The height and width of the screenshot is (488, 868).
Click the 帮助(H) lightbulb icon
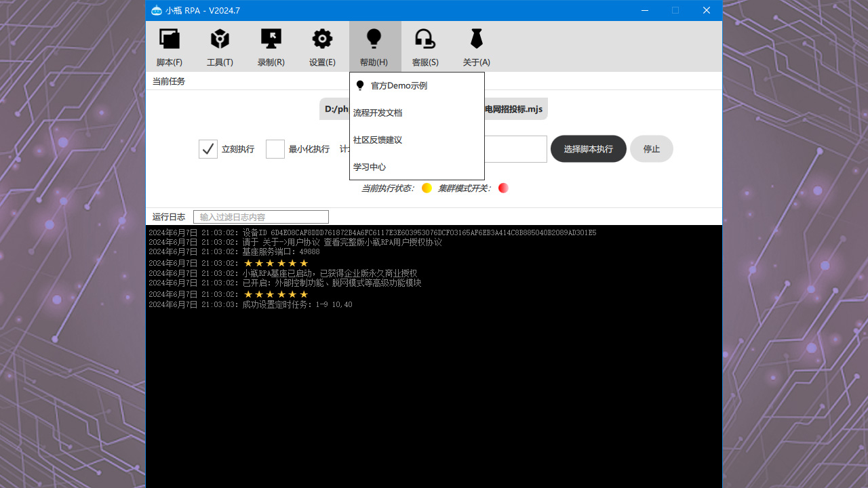[x=374, y=39]
